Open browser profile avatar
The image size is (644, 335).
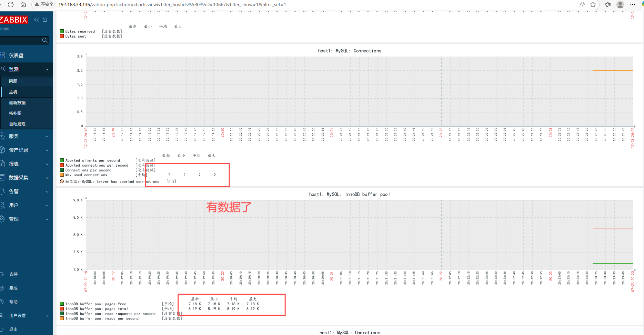(620, 4)
